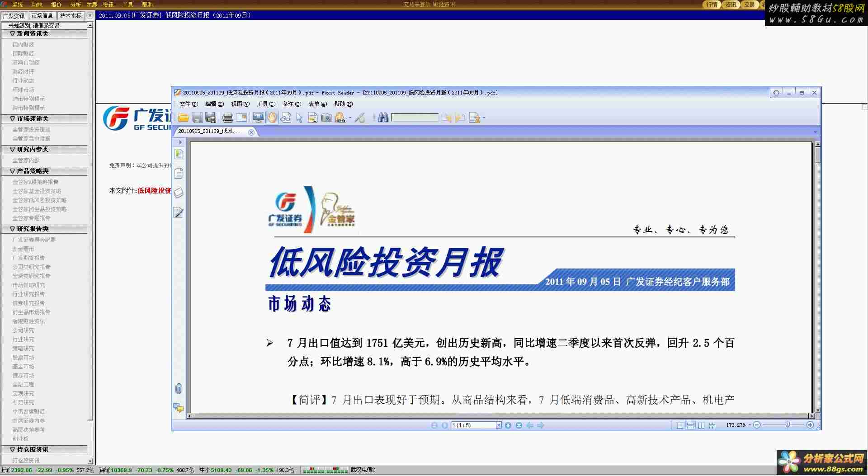Open the 国内财经 news item
This screenshot has width=868, height=476.
[x=23, y=45]
